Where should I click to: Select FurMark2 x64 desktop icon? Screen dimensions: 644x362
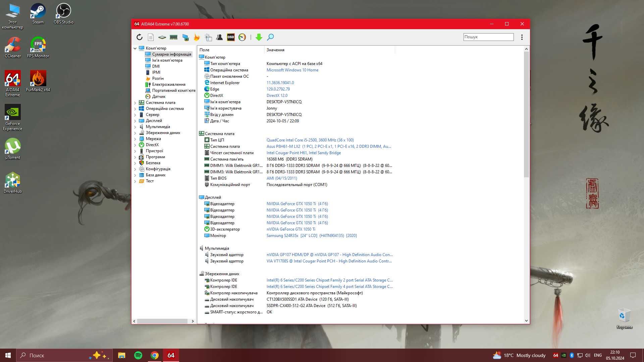(38, 81)
